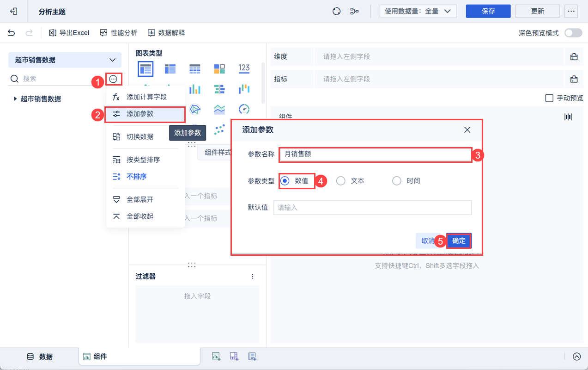Screen dimensions: 588x370
Task: Select the colored KPI tile chart type
Action: [219, 69]
